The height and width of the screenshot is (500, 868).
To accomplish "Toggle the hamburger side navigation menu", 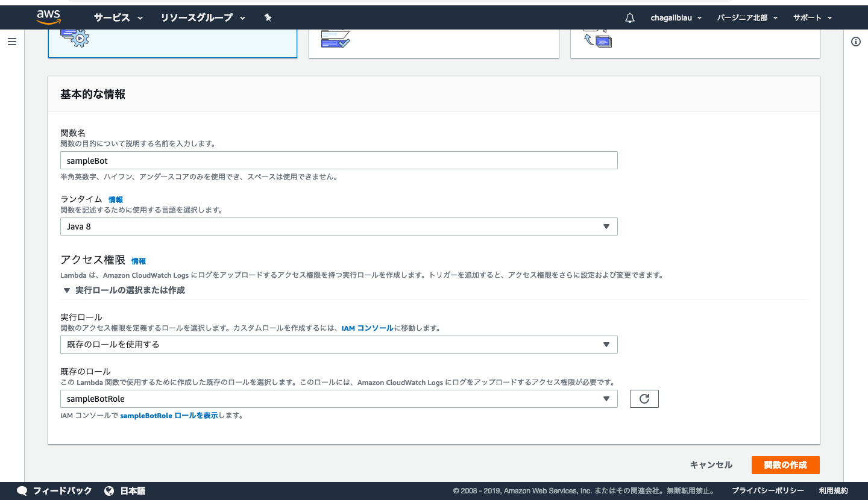I will pyautogui.click(x=12, y=42).
